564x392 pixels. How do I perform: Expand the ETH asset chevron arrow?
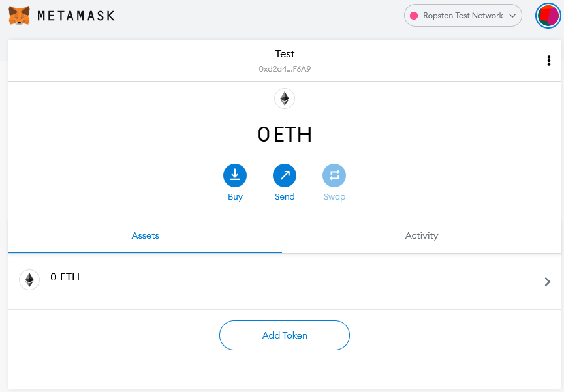point(548,282)
